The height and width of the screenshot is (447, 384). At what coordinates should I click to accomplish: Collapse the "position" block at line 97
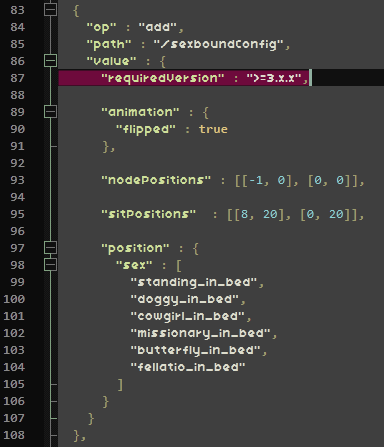coord(50,248)
